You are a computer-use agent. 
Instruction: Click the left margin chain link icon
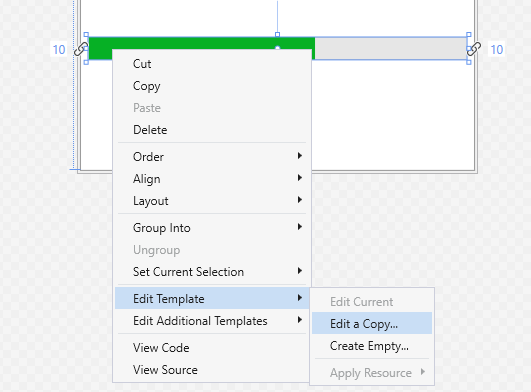(x=81, y=49)
